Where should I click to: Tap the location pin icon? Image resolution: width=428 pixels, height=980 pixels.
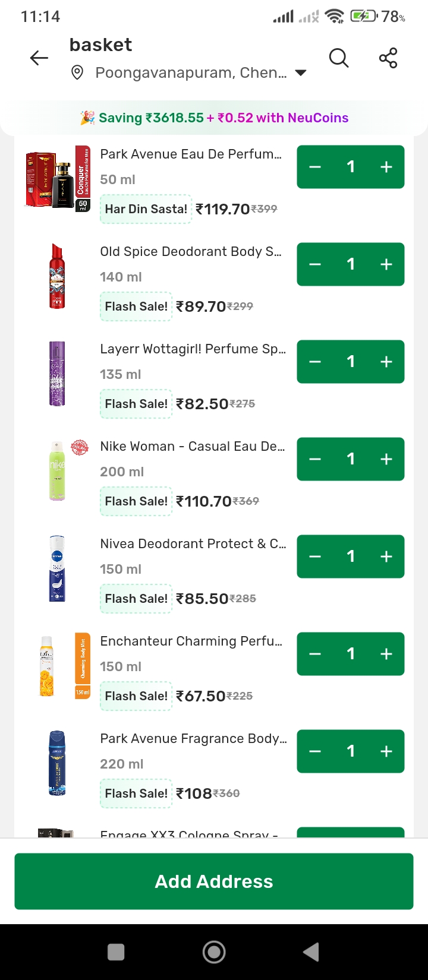[77, 73]
